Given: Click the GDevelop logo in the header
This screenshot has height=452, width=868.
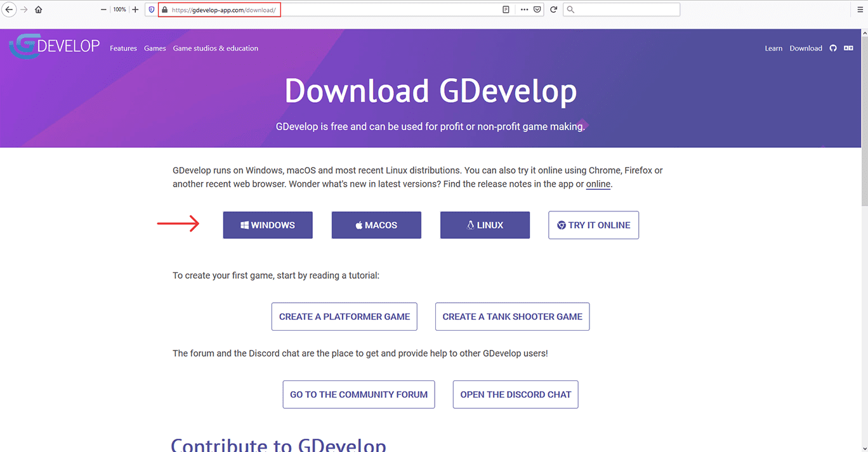Looking at the screenshot, I should 54,47.
